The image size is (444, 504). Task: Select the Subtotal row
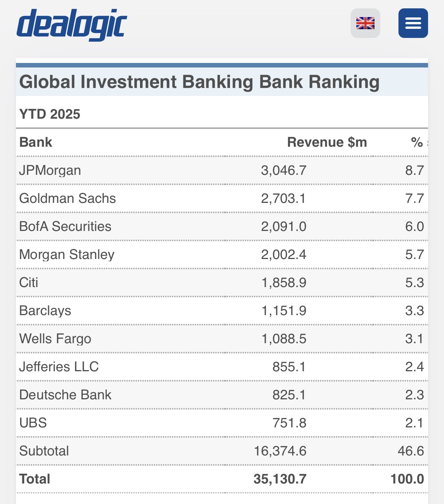[x=44, y=451]
